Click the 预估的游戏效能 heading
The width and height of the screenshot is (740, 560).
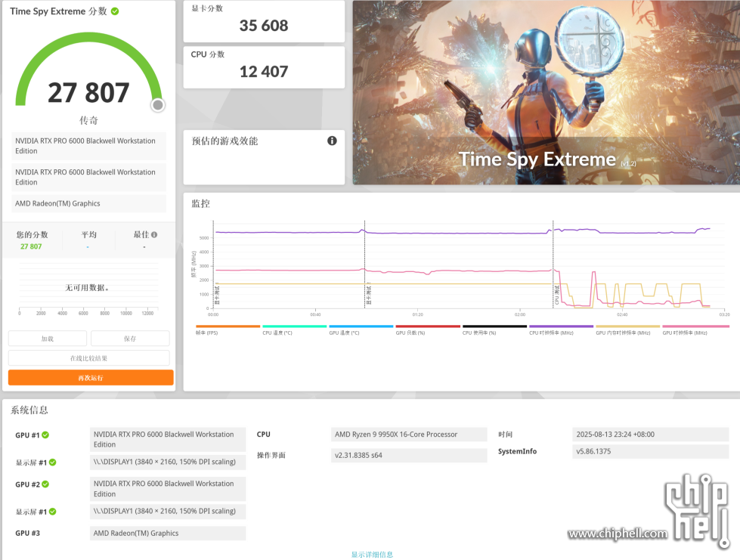224,141
